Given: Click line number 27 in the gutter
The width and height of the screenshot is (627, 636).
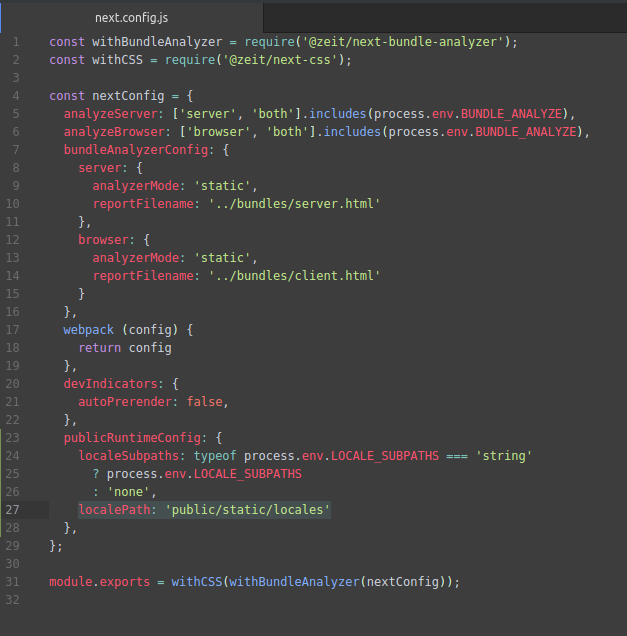Looking at the screenshot, I should pyautogui.click(x=13, y=510).
